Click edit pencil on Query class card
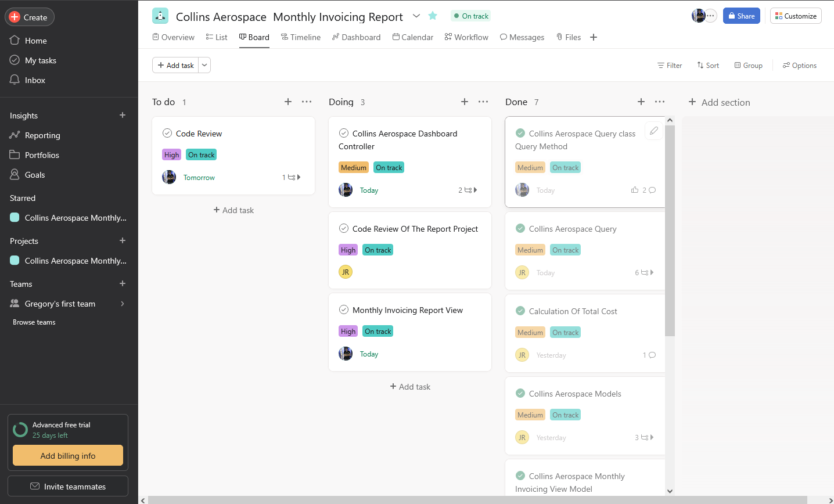This screenshot has height=504, width=834. tap(654, 131)
